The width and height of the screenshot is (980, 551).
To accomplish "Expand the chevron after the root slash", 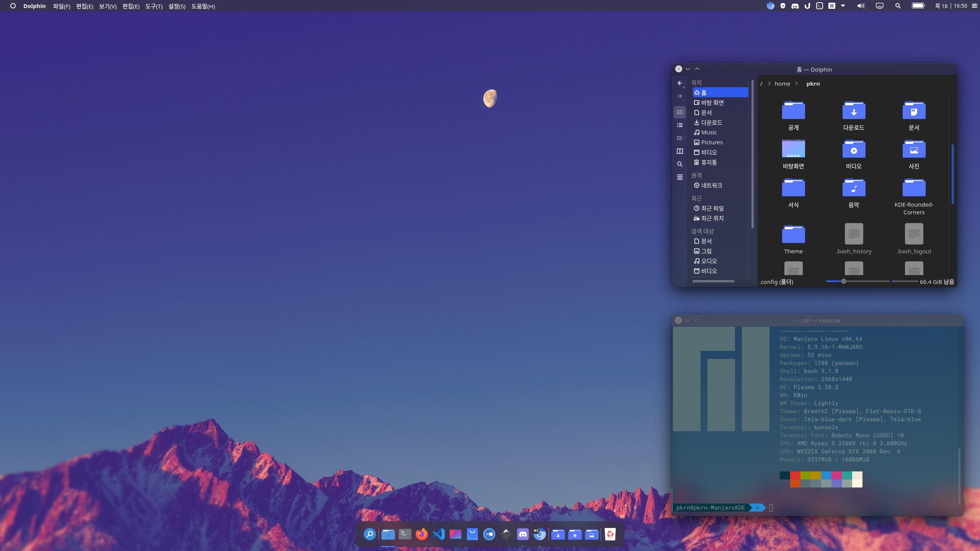I will (769, 84).
